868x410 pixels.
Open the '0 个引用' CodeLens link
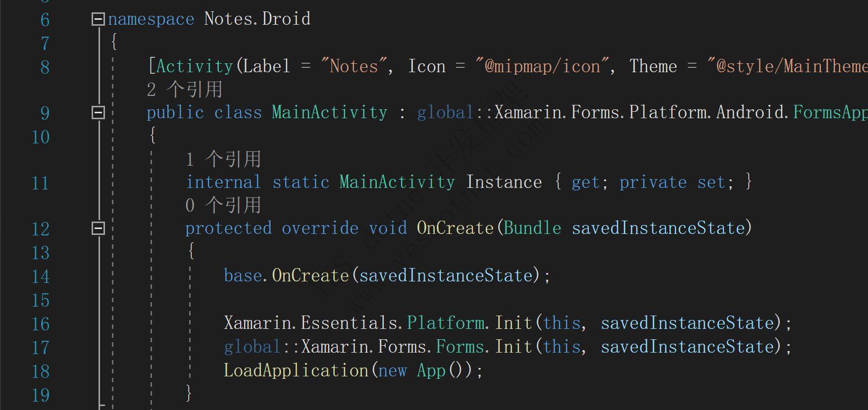(223, 205)
